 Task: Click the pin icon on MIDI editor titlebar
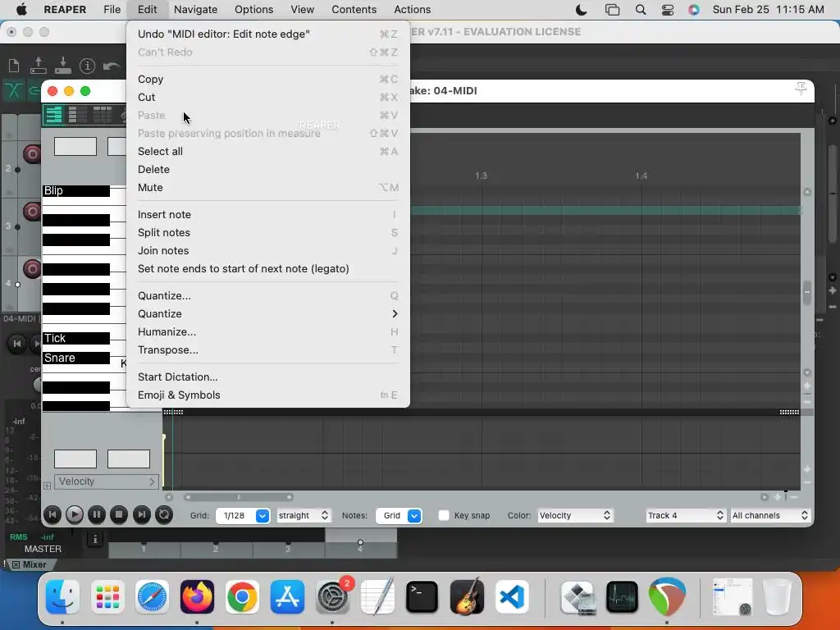tap(801, 89)
